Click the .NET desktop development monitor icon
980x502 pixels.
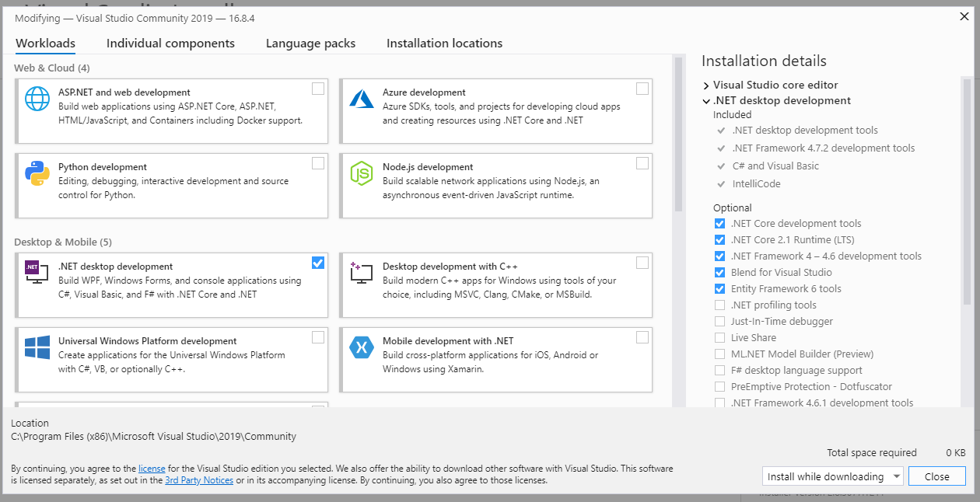37,272
